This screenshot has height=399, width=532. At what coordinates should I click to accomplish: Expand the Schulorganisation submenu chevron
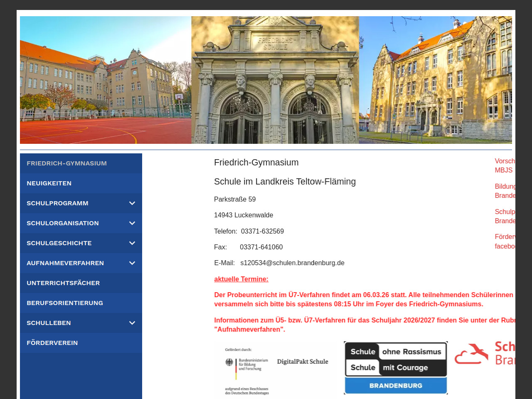tap(132, 223)
